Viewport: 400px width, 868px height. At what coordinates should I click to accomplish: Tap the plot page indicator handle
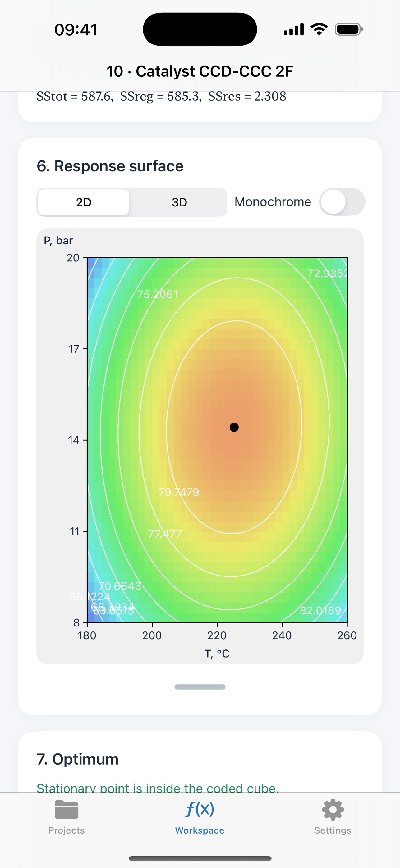point(200,687)
